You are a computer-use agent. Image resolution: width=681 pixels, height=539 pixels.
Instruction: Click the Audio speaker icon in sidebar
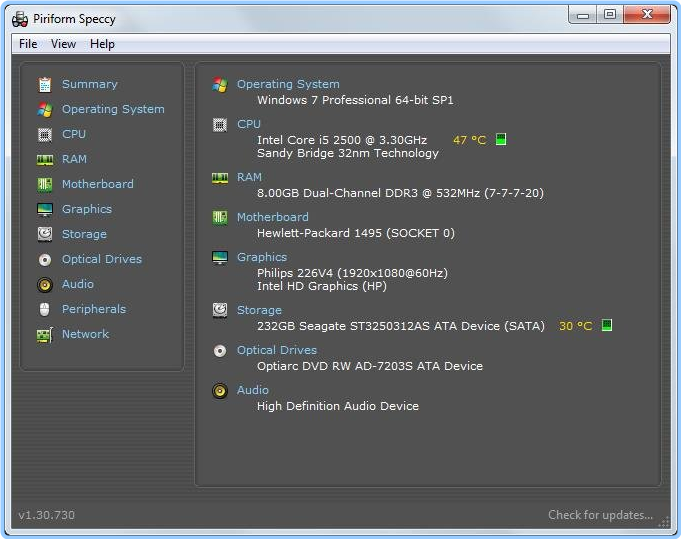45,285
